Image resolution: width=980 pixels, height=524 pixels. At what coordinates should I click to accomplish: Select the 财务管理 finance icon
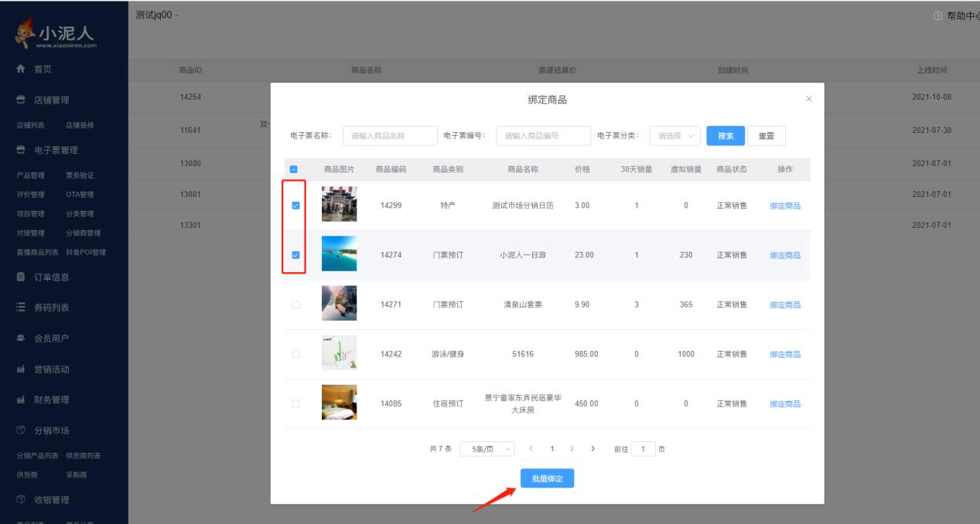pyautogui.click(x=19, y=400)
